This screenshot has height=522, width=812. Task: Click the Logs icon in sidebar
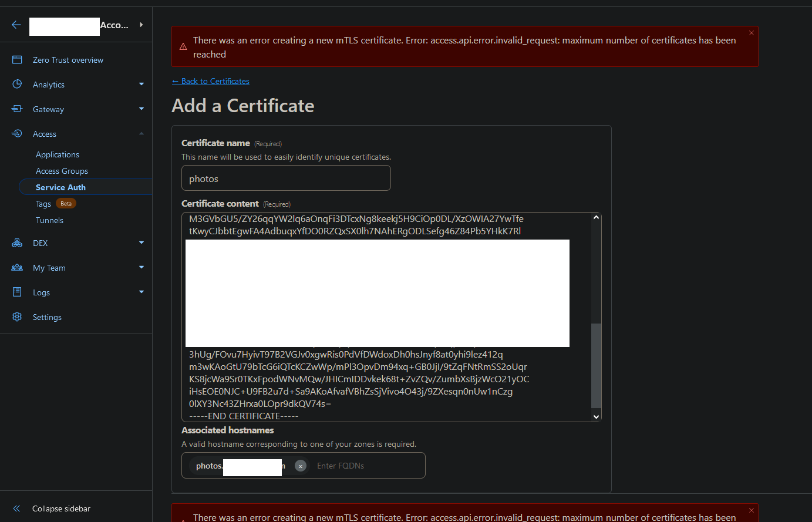pos(17,292)
